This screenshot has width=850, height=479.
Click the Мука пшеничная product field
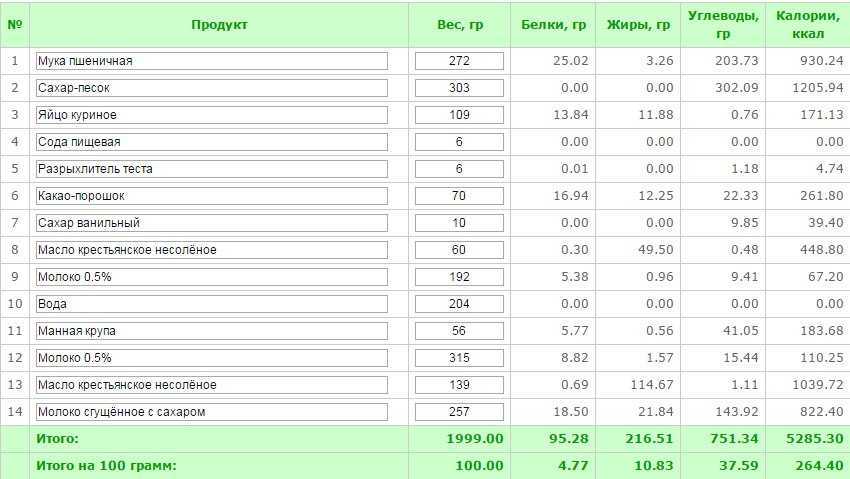[x=212, y=61]
